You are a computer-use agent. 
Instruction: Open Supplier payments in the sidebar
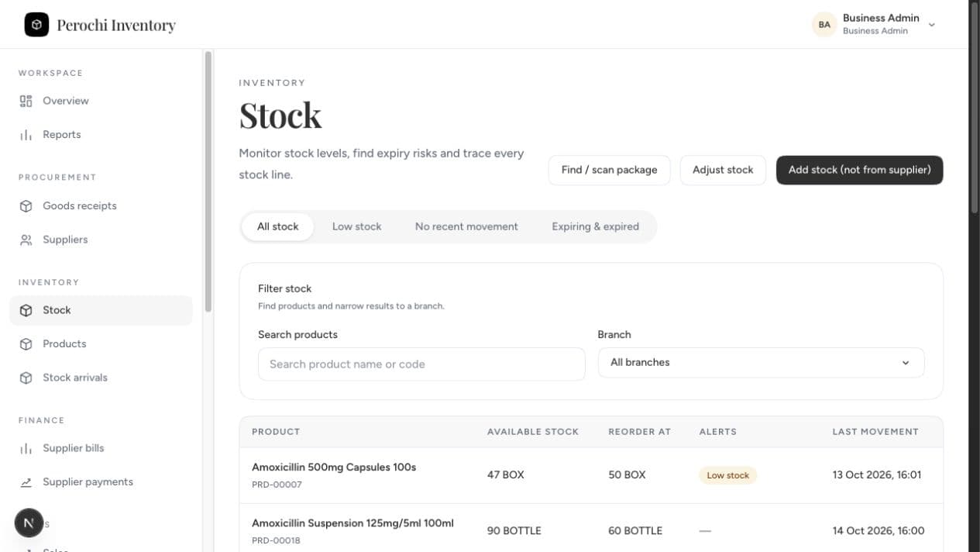coord(101,482)
